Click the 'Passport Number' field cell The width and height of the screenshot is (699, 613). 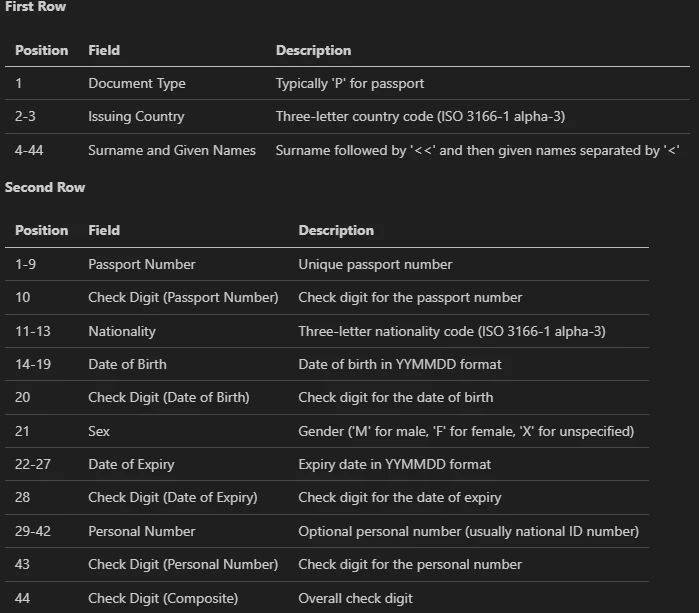point(142,264)
